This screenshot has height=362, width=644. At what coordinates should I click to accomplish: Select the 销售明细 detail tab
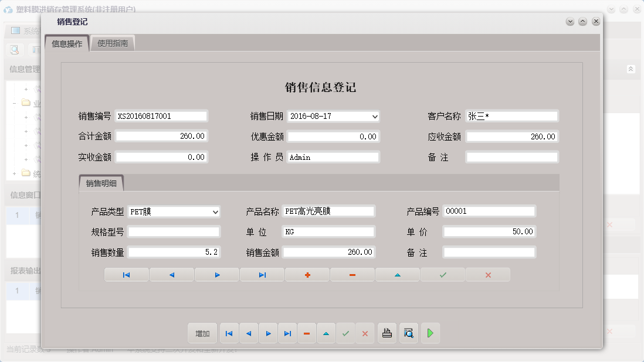pos(102,183)
